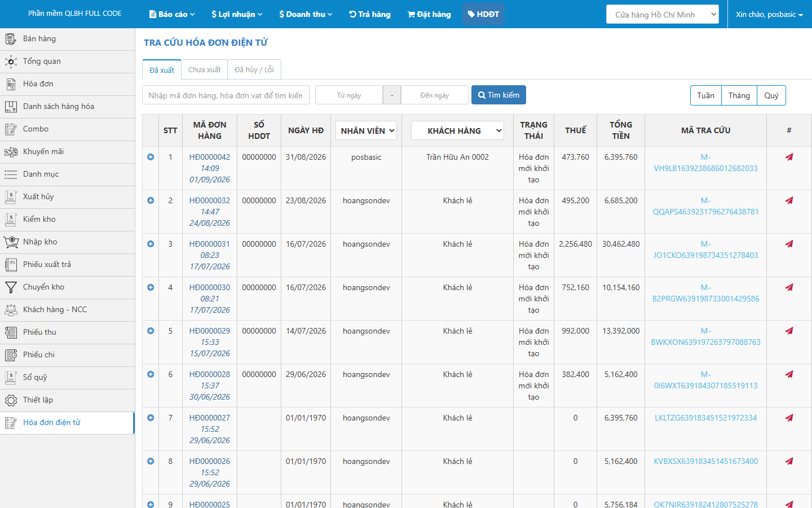Click send icon for HĐ0000032

click(789, 200)
